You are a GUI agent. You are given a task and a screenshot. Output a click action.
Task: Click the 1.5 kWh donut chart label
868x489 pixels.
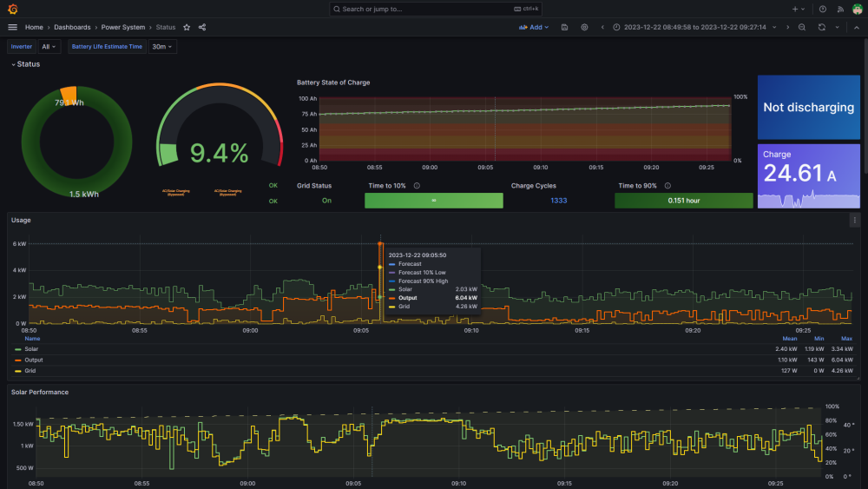click(x=84, y=195)
